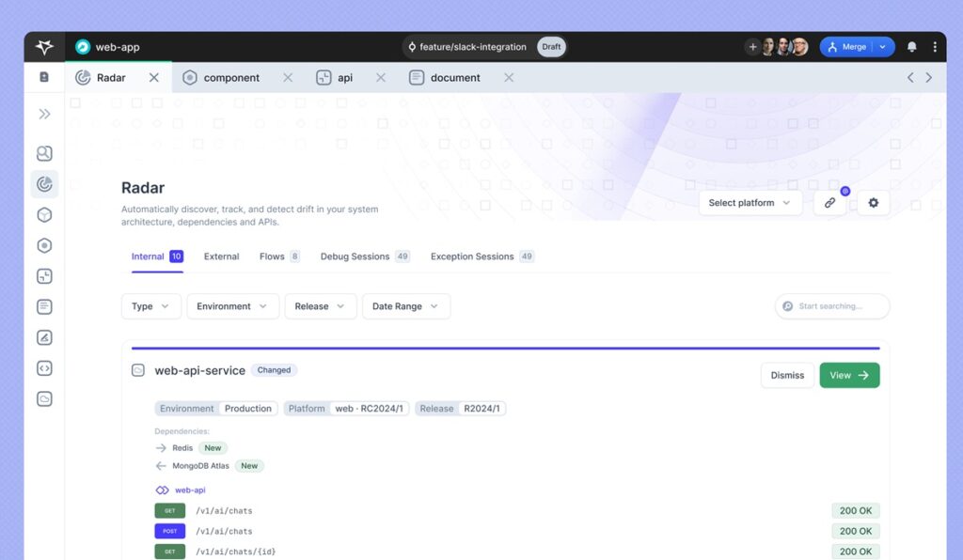
Task: Click the green View button
Action: point(849,376)
